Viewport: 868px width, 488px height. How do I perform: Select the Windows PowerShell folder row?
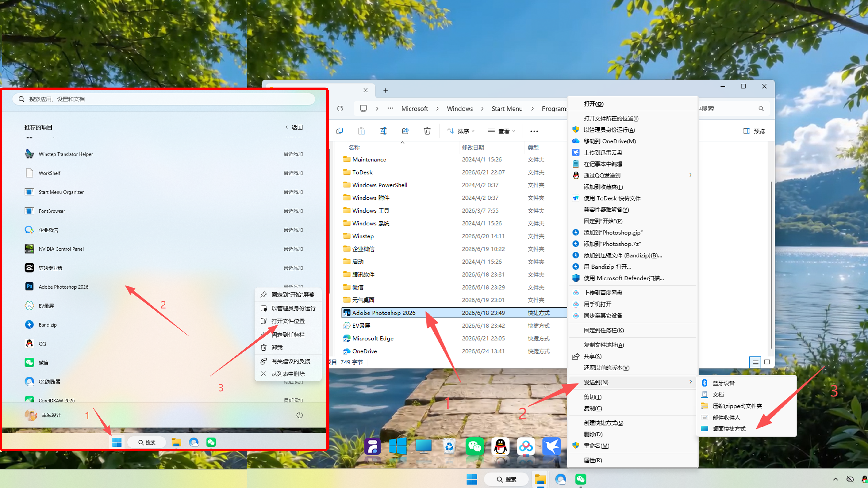(454, 185)
